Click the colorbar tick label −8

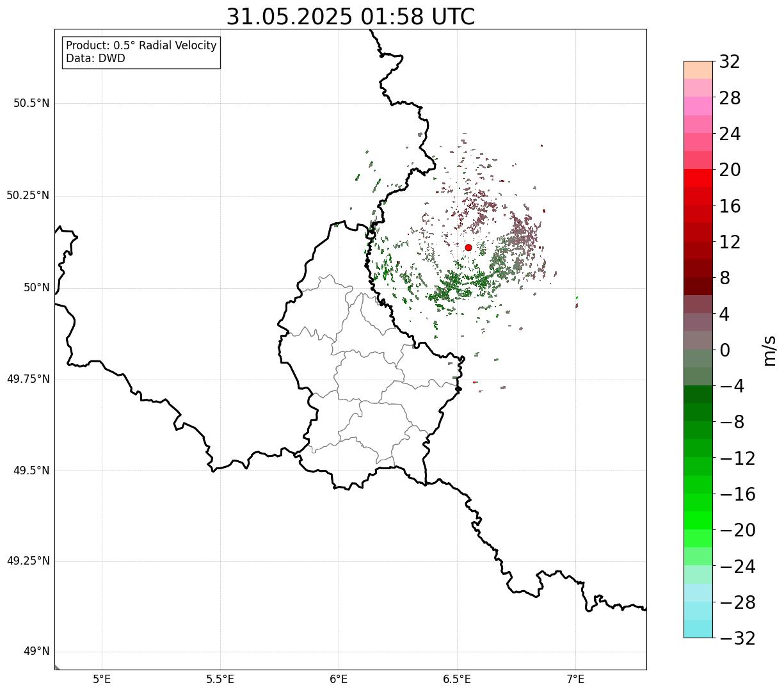(x=732, y=422)
